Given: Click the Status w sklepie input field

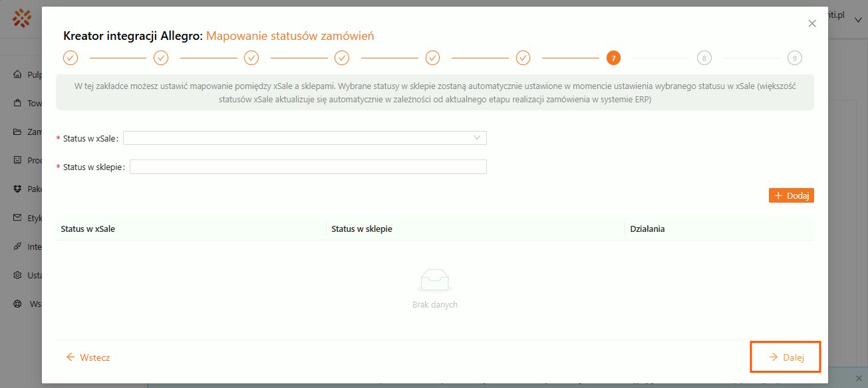Looking at the screenshot, I should tap(308, 167).
